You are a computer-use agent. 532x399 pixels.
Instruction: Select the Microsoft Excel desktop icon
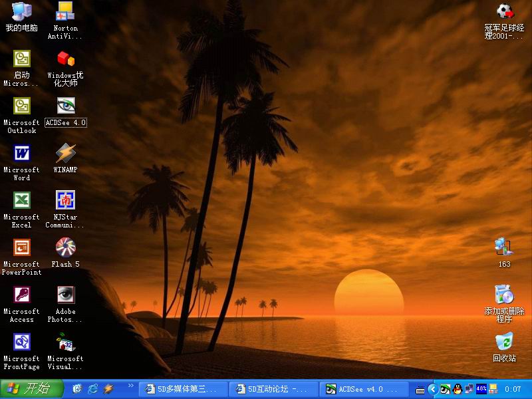click(x=21, y=201)
